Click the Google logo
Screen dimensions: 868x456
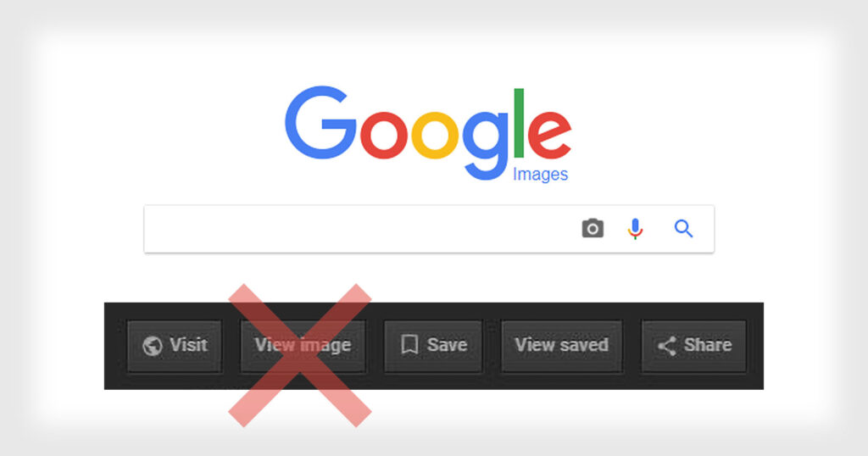428,133
